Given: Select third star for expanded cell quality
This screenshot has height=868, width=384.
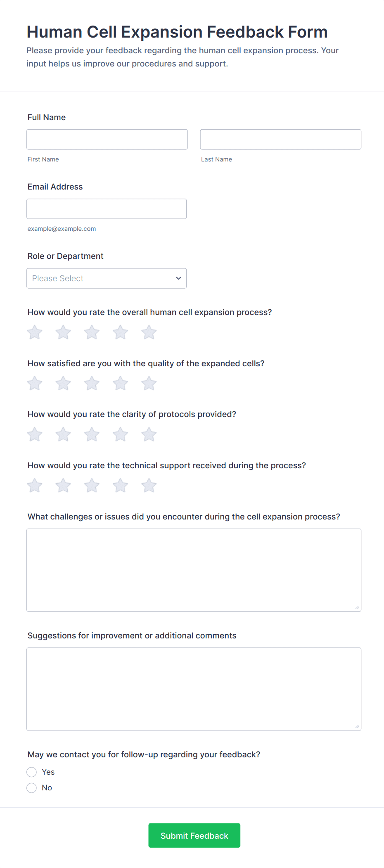Looking at the screenshot, I should [x=92, y=384].
